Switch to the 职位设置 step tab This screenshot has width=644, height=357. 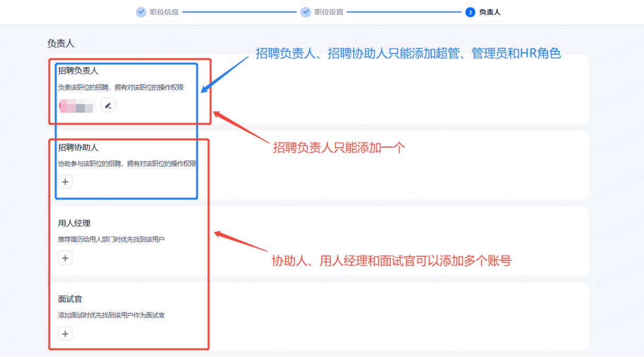click(329, 12)
